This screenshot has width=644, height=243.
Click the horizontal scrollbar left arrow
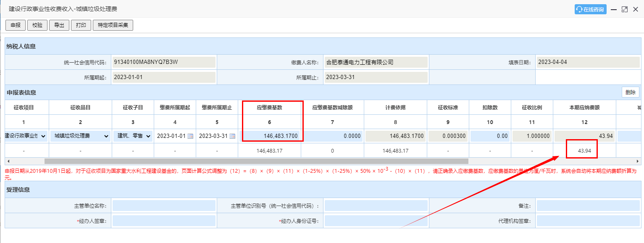coord(8,161)
